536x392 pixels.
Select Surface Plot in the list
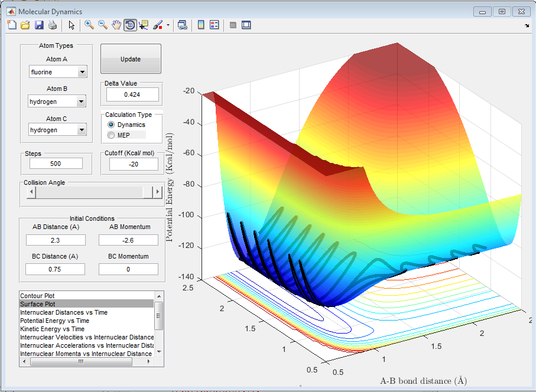[87, 304]
